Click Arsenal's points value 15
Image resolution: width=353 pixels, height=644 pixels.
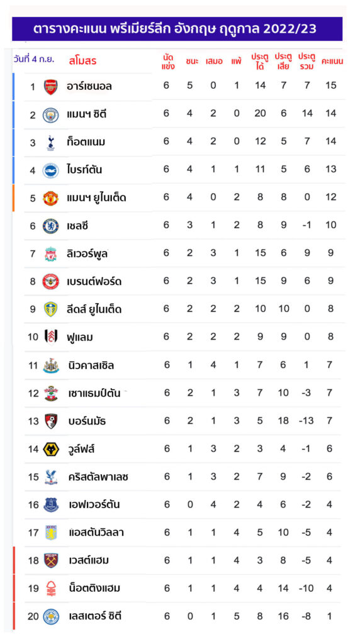click(331, 86)
